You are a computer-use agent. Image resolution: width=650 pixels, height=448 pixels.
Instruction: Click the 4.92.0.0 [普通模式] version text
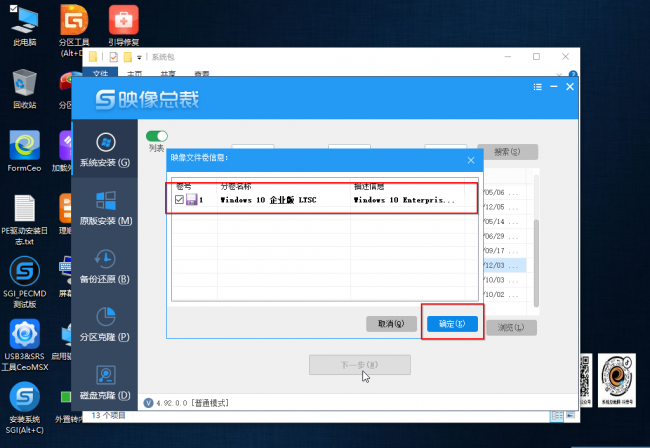(x=192, y=403)
